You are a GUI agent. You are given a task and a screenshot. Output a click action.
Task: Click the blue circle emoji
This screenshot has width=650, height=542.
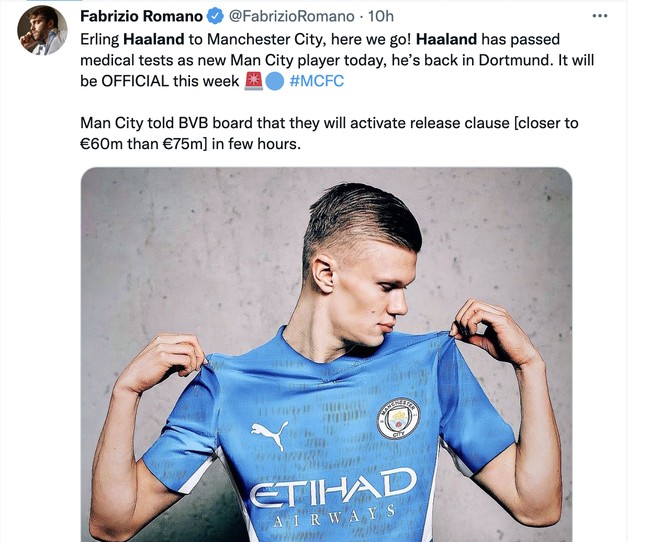(275, 81)
